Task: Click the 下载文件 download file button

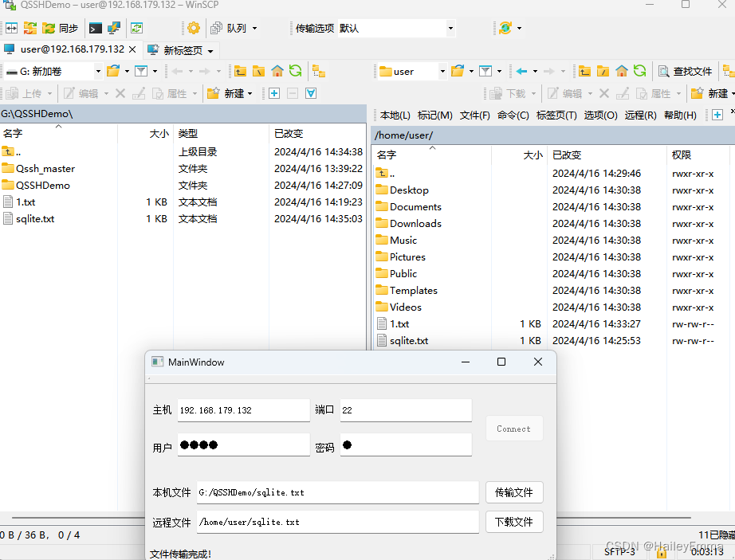Action: point(513,521)
